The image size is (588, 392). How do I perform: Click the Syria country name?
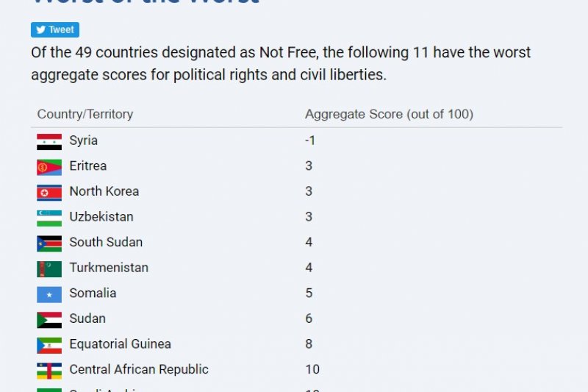pos(83,140)
